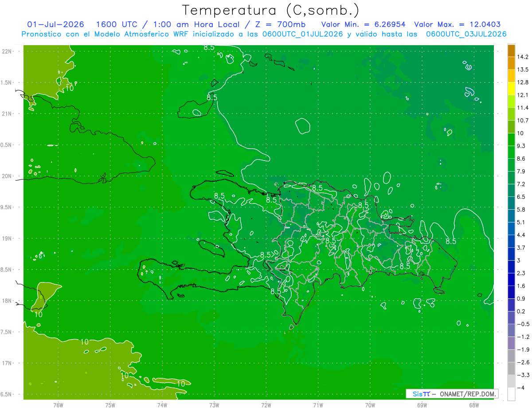Click colorbar label "-2.6"
532x411 pixels.
pyautogui.click(x=523, y=362)
